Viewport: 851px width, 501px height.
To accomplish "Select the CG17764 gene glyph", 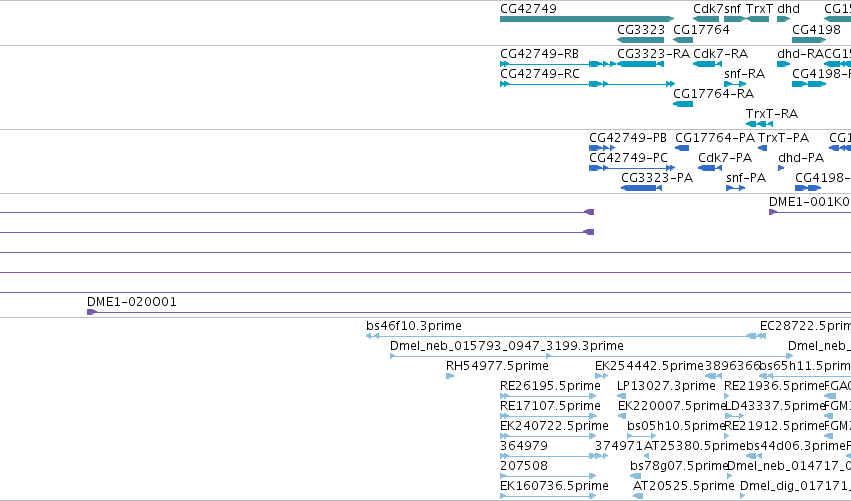I will click(683, 40).
